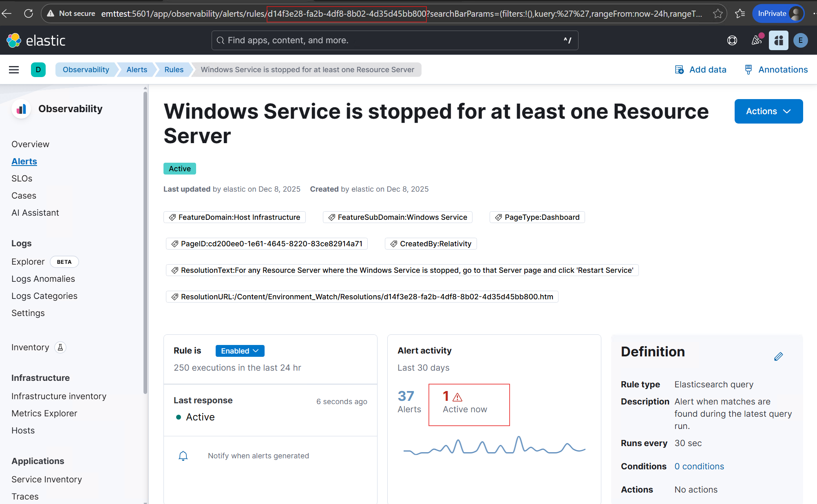
Task: Open the 0 conditions link
Action: 699,466
